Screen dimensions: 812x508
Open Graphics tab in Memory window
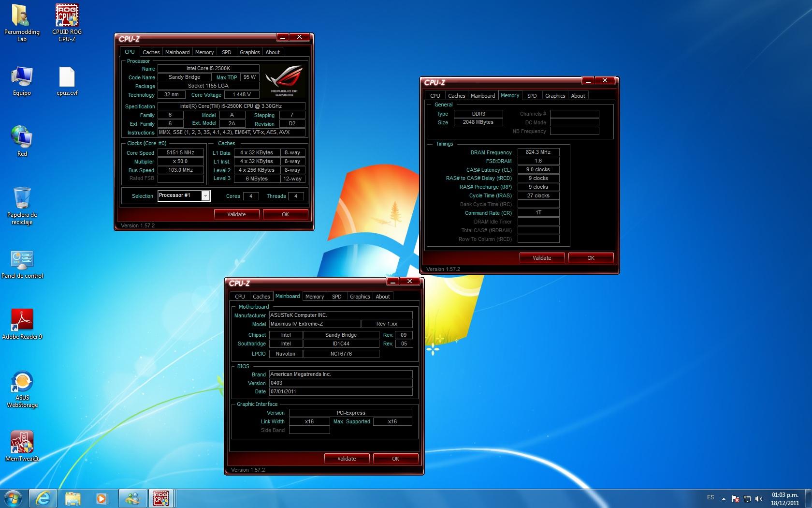[555, 96]
